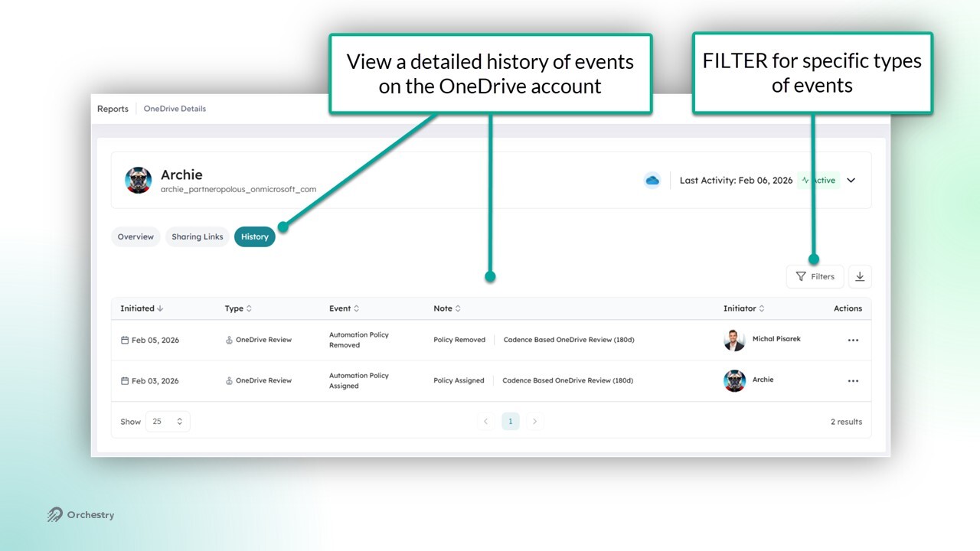
Task: Click the Policy Assigned note label
Action: [459, 380]
